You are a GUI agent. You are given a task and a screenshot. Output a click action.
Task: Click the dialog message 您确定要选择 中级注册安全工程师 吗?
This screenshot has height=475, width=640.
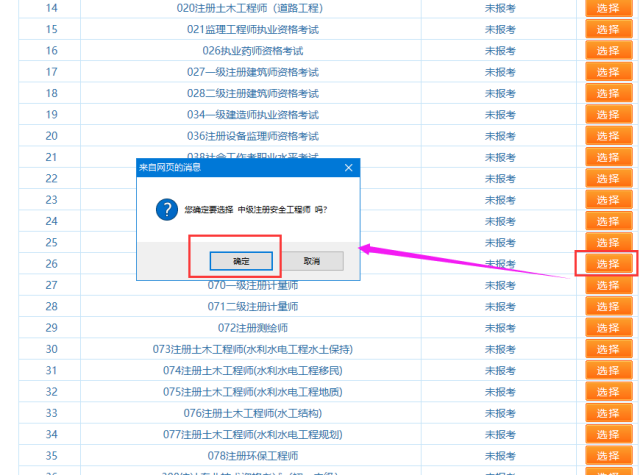coord(256,210)
